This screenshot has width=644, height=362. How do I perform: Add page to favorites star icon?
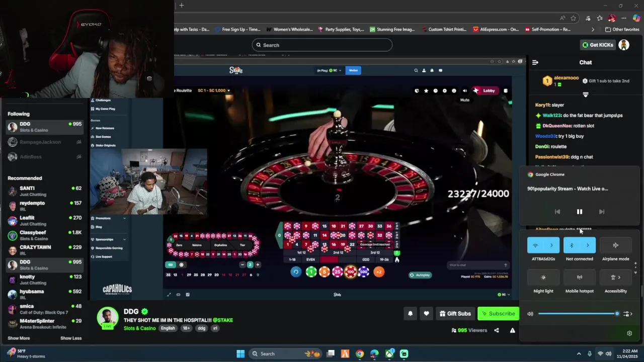click(573, 18)
